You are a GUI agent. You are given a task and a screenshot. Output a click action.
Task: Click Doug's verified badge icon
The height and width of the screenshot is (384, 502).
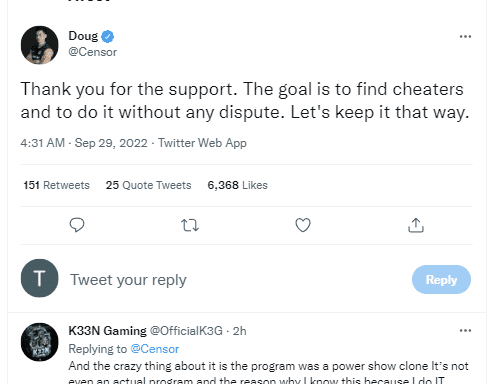[x=107, y=36]
